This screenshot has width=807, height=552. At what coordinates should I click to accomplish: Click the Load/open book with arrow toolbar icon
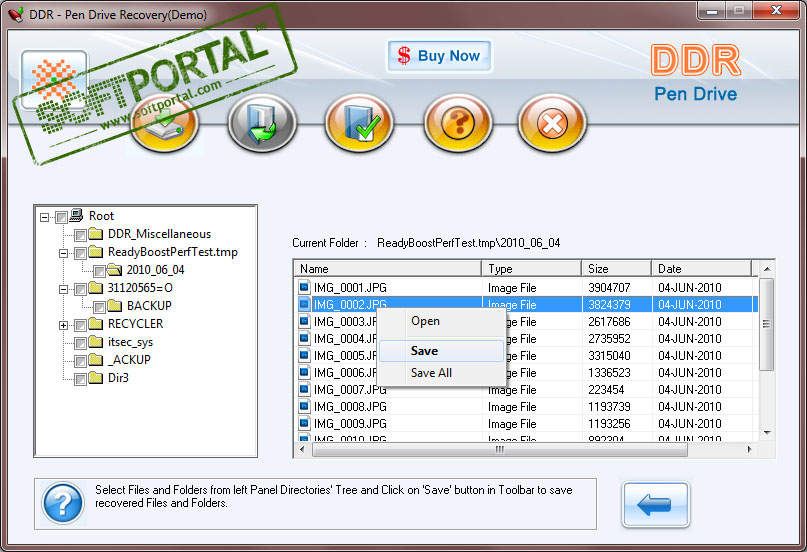(x=262, y=123)
